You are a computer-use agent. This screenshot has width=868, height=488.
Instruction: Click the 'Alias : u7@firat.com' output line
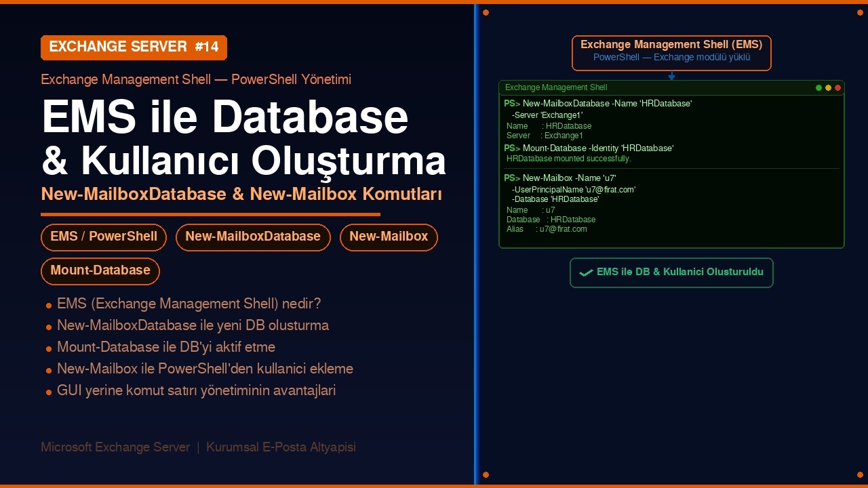pos(547,229)
